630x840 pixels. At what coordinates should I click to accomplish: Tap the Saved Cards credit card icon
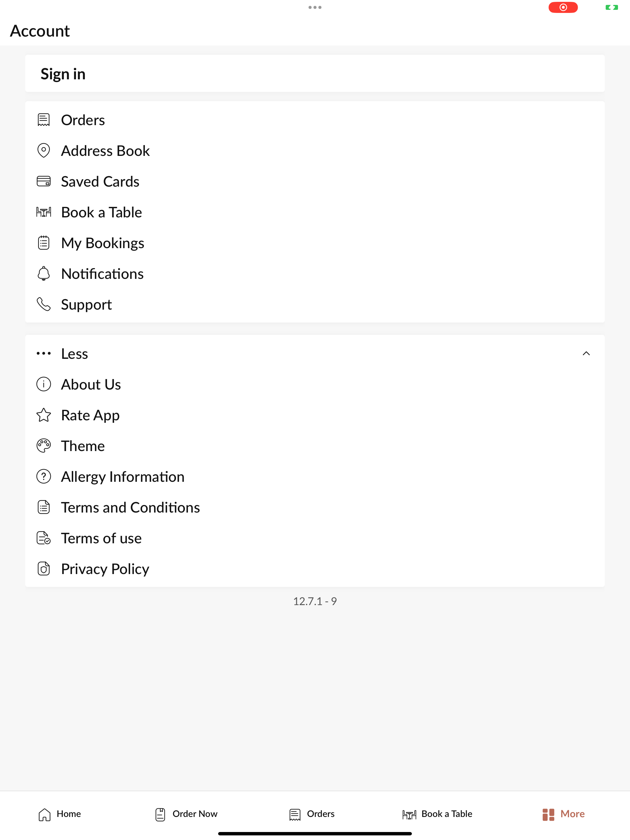coord(44,181)
